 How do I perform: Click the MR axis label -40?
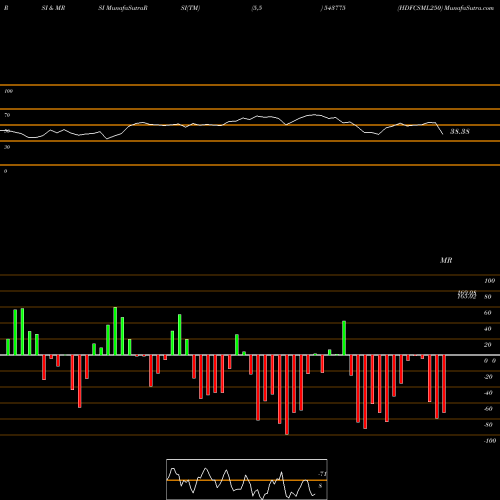[x=488, y=393]
